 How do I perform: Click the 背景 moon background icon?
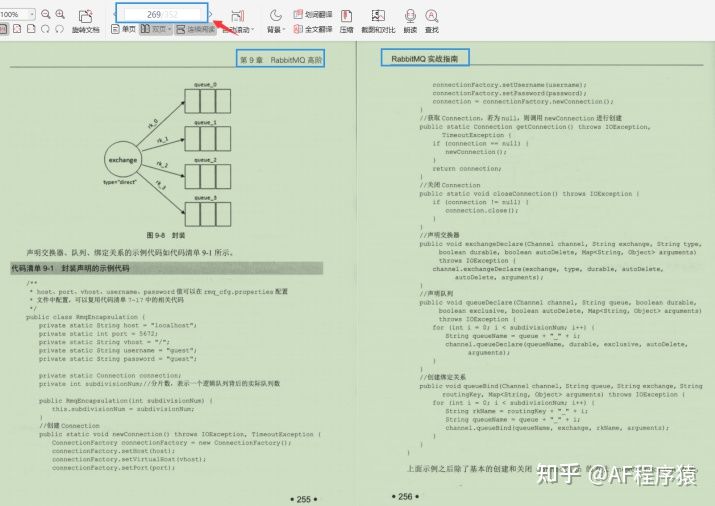pos(275,16)
